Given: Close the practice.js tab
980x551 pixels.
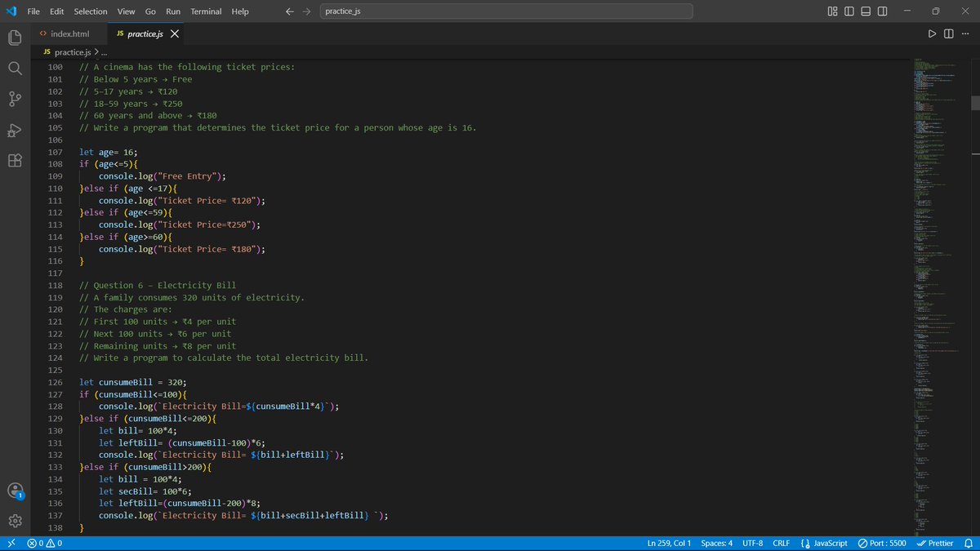Looking at the screenshot, I should click(175, 34).
